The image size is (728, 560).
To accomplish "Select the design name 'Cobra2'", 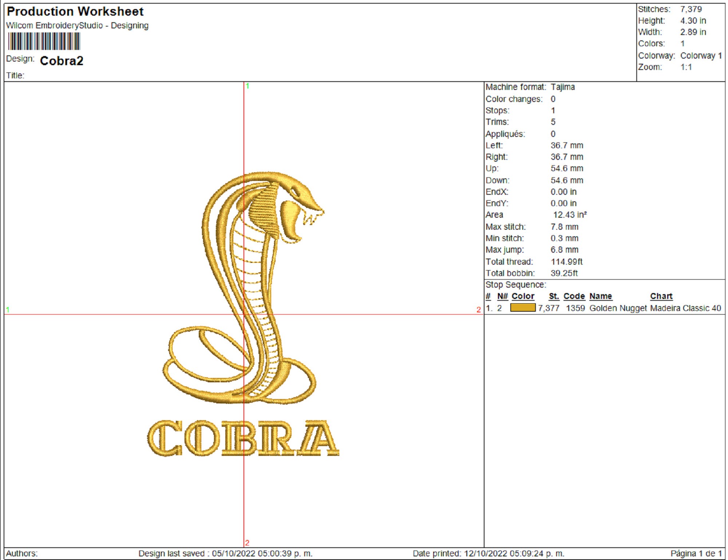I will click(62, 61).
